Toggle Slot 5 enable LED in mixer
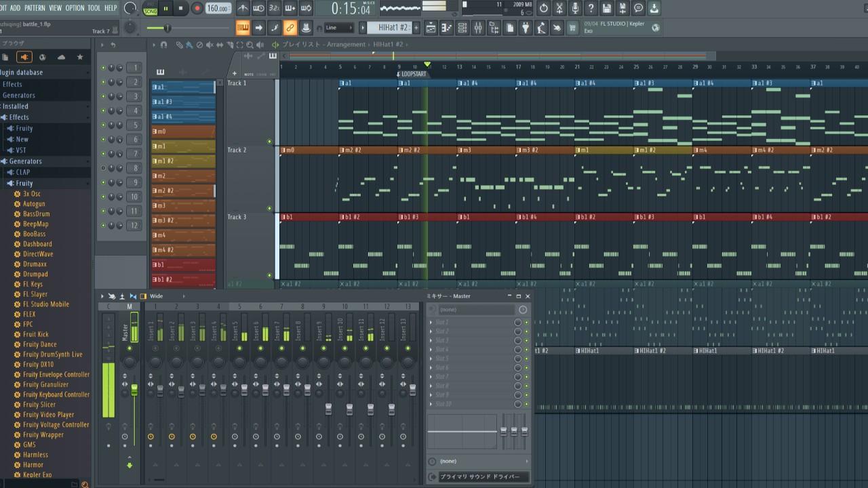The height and width of the screenshot is (488, 868). coord(526,359)
